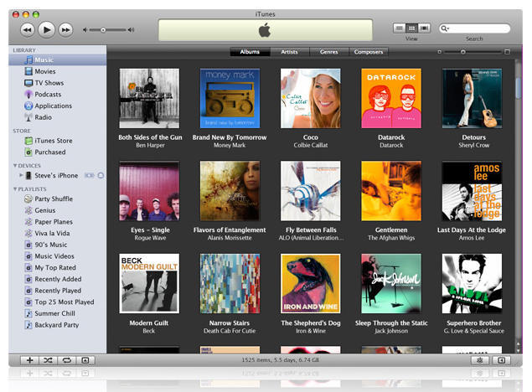Switch to the Genres tab
Image resolution: width=532 pixels, height=392 pixels.
point(328,52)
